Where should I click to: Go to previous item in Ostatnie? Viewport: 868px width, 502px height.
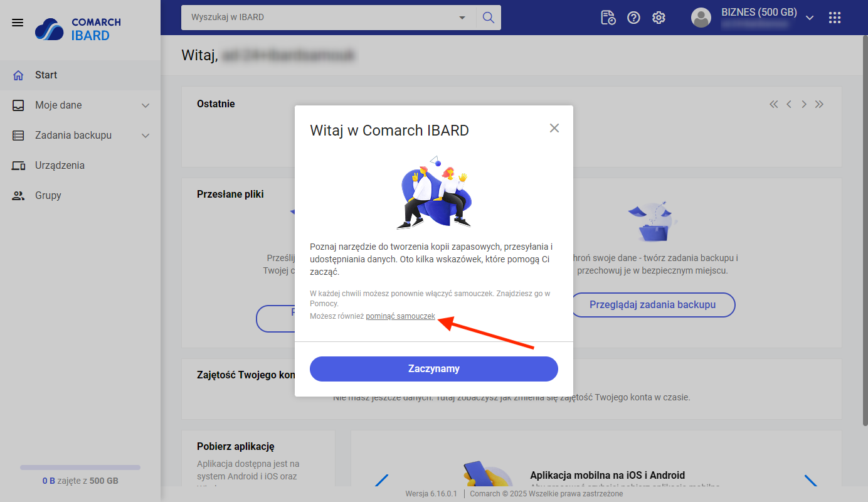pyautogui.click(x=789, y=104)
